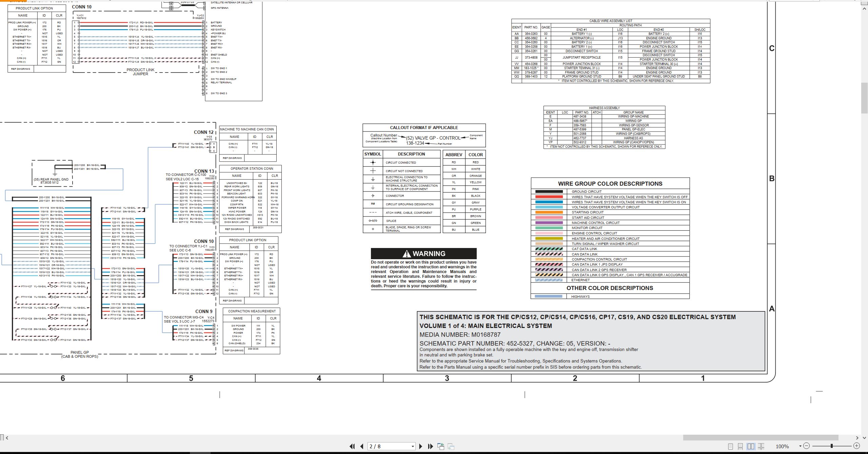This screenshot has height=454, width=868.
Task: Click the WARNING banner heading
Action: (x=423, y=253)
